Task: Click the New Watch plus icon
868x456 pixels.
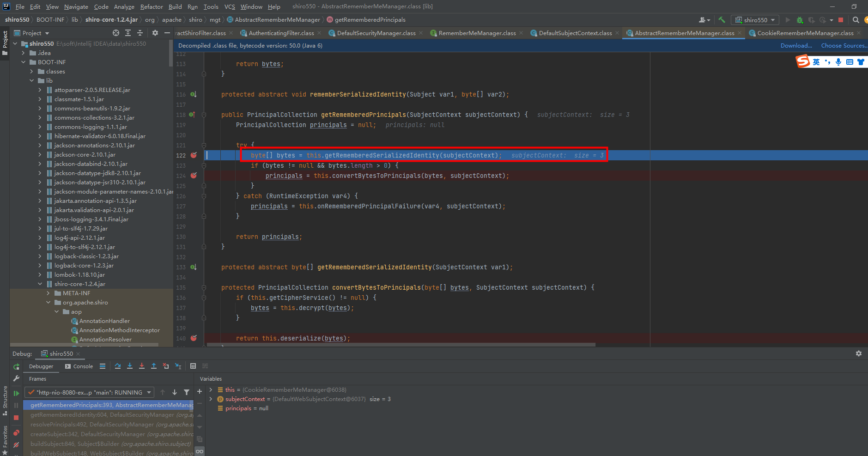Action: 200,391
